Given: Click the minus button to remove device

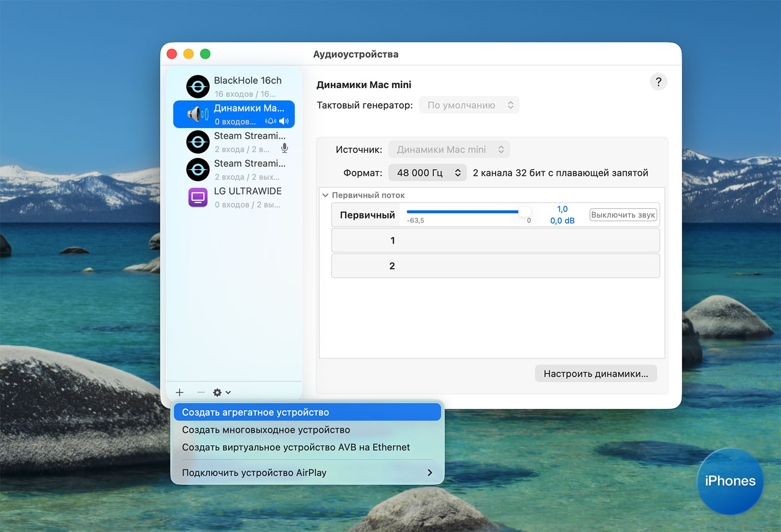Looking at the screenshot, I should (201, 392).
